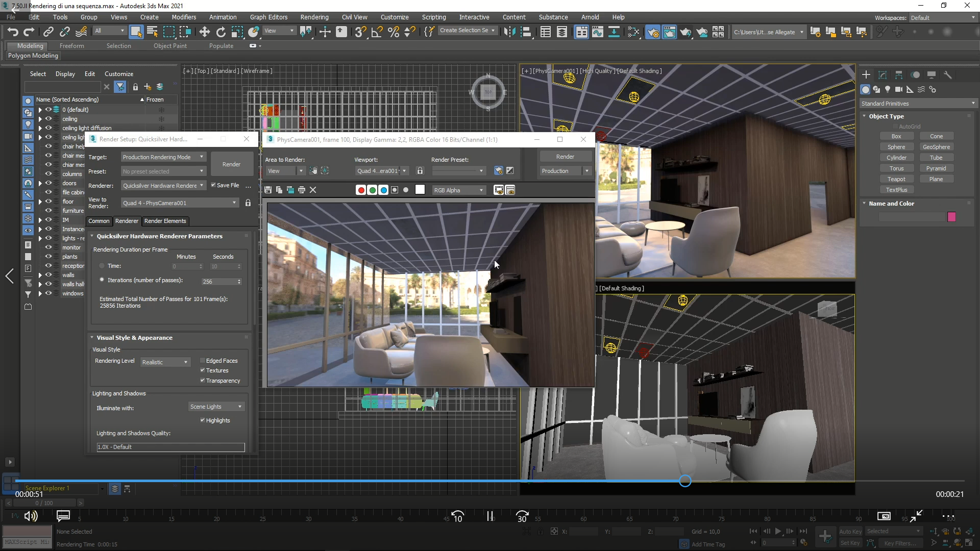The width and height of the screenshot is (980, 551).
Task: Toggle visibility of ceiling layer
Action: 48,118
